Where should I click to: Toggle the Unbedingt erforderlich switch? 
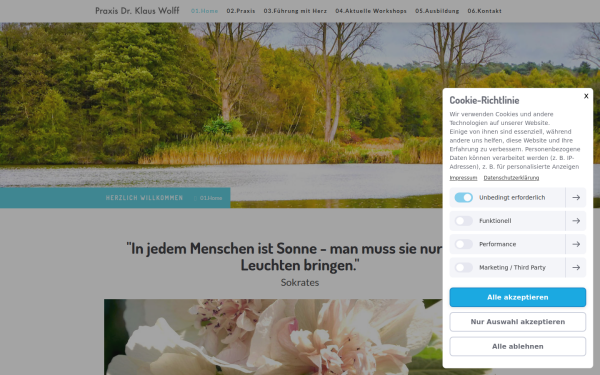pyautogui.click(x=463, y=197)
